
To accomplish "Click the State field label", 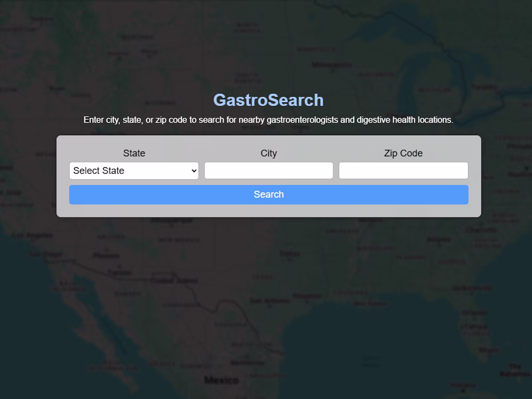I will 134,153.
